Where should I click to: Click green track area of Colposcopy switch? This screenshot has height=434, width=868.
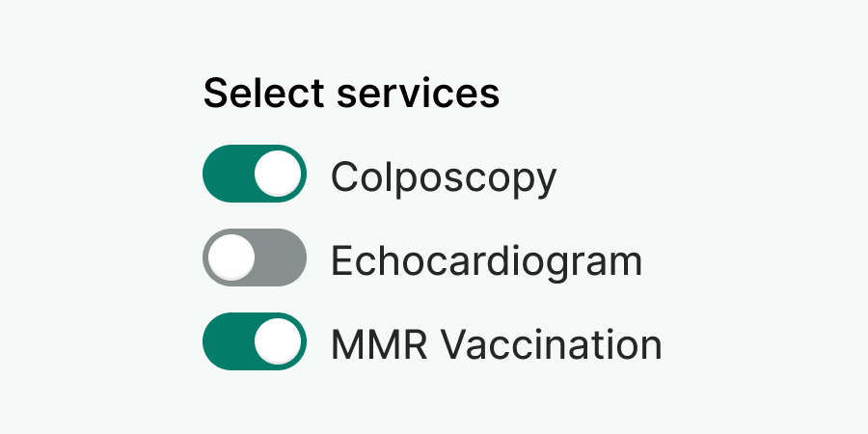tap(228, 175)
